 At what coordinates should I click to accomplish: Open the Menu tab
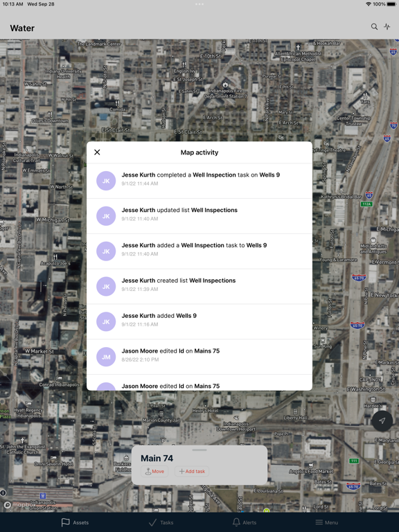click(x=327, y=522)
